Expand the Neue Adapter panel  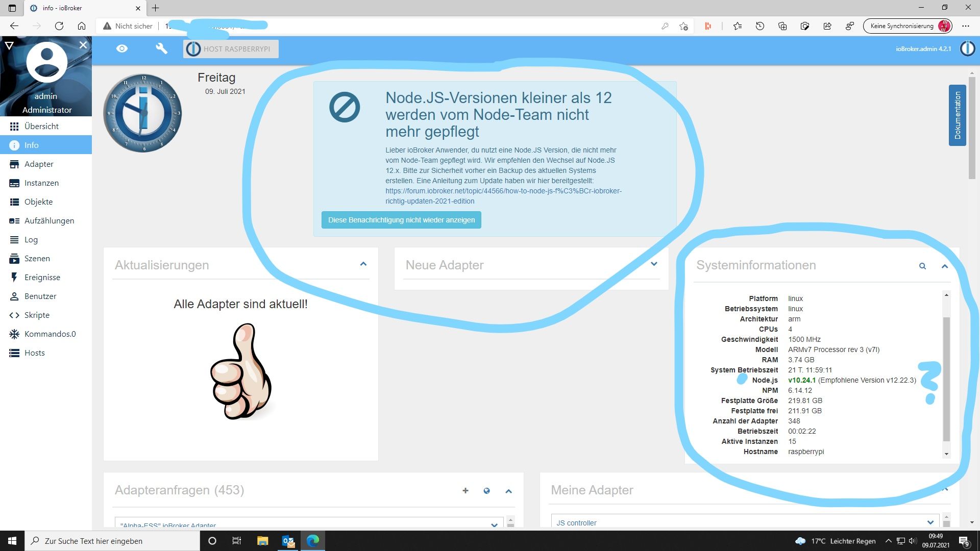point(654,264)
